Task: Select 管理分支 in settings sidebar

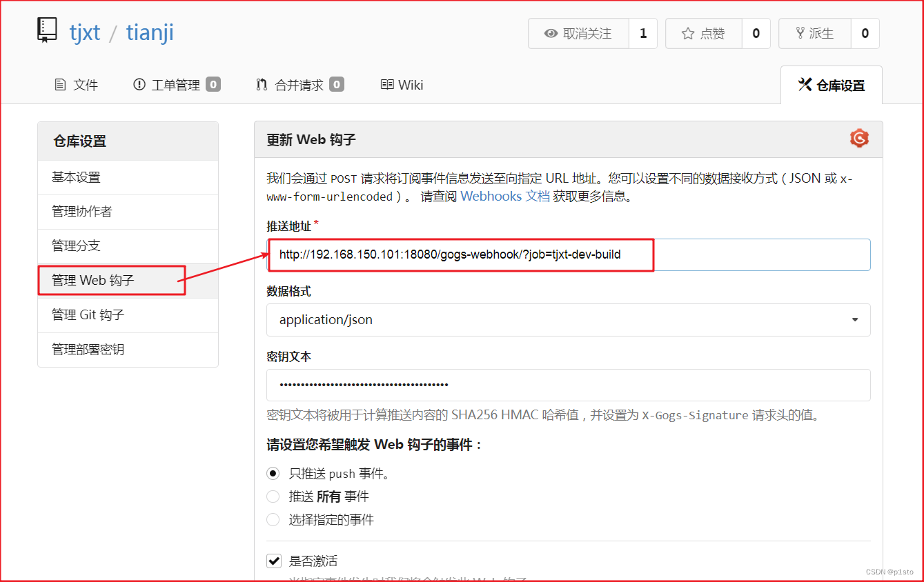Action: click(x=128, y=246)
